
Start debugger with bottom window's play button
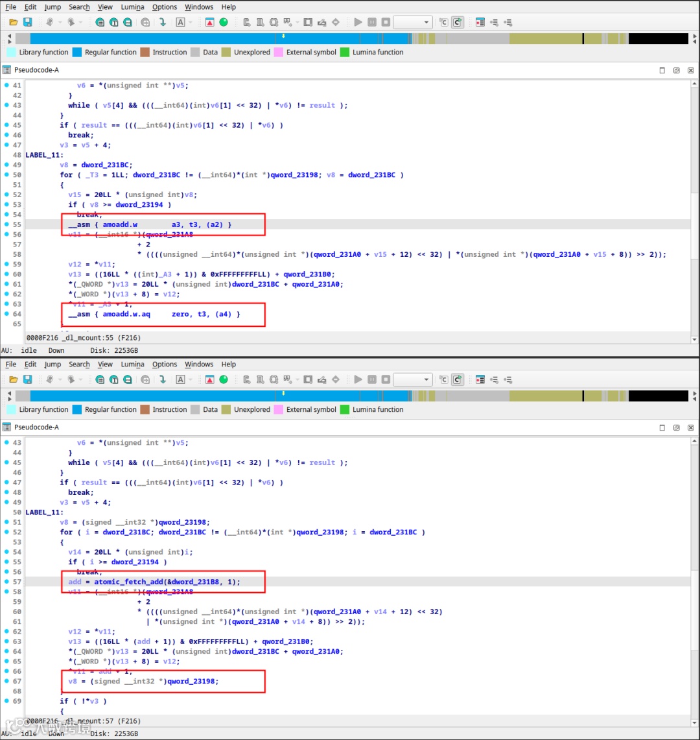pos(358,379)
